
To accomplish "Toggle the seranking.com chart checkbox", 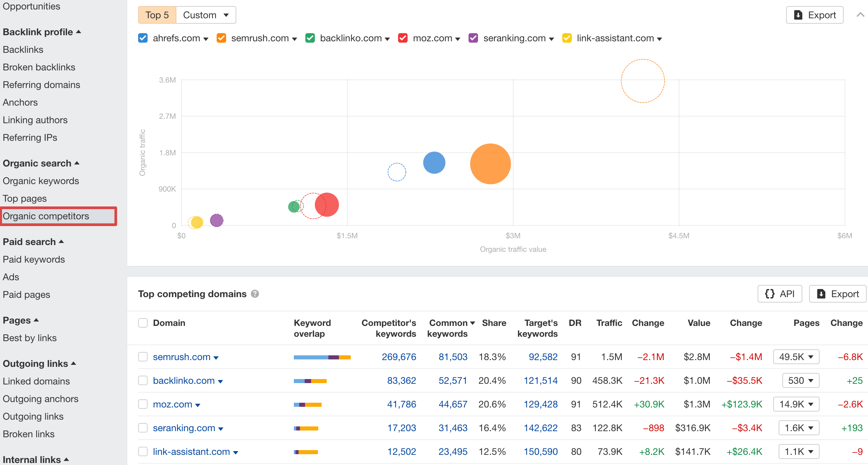I will 473,38.
